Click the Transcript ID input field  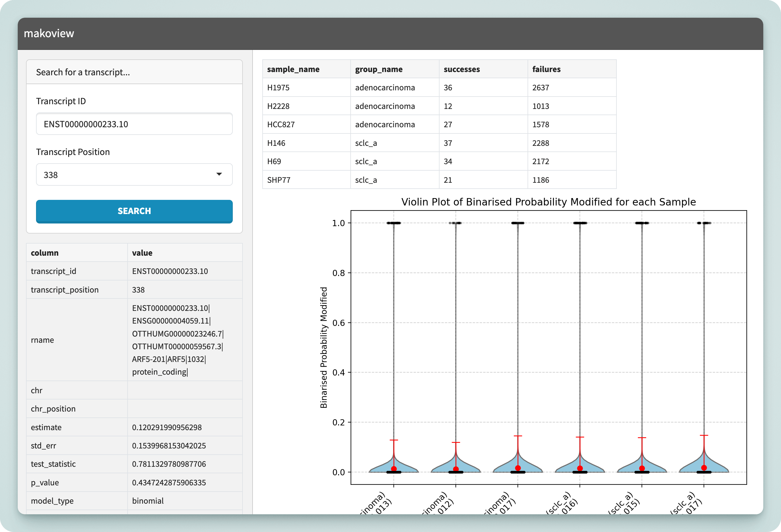tap(134, 124)
